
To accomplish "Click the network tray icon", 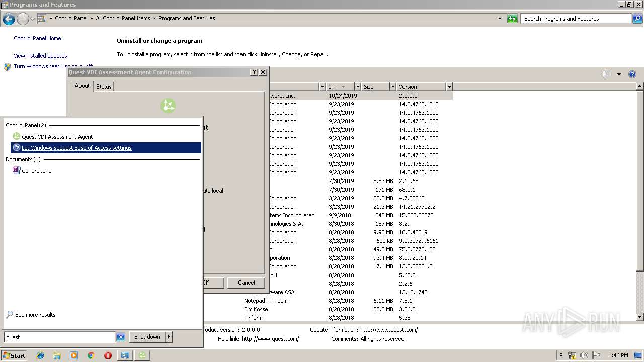I will tap(572, 355).
